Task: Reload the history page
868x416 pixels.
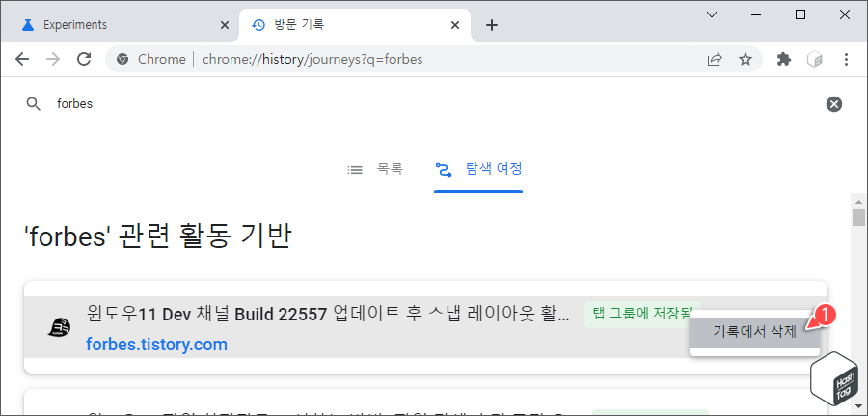Action: click(x=84, y=59)
